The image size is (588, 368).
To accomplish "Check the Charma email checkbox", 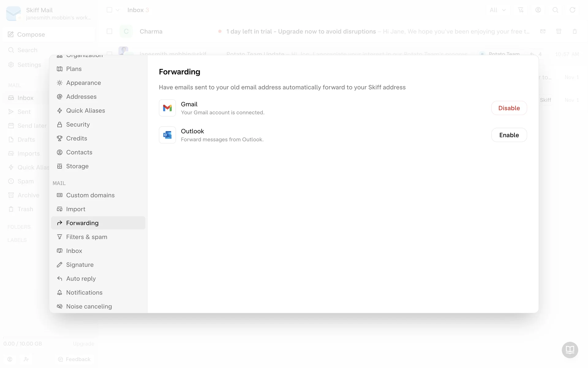I will (109, 32).
